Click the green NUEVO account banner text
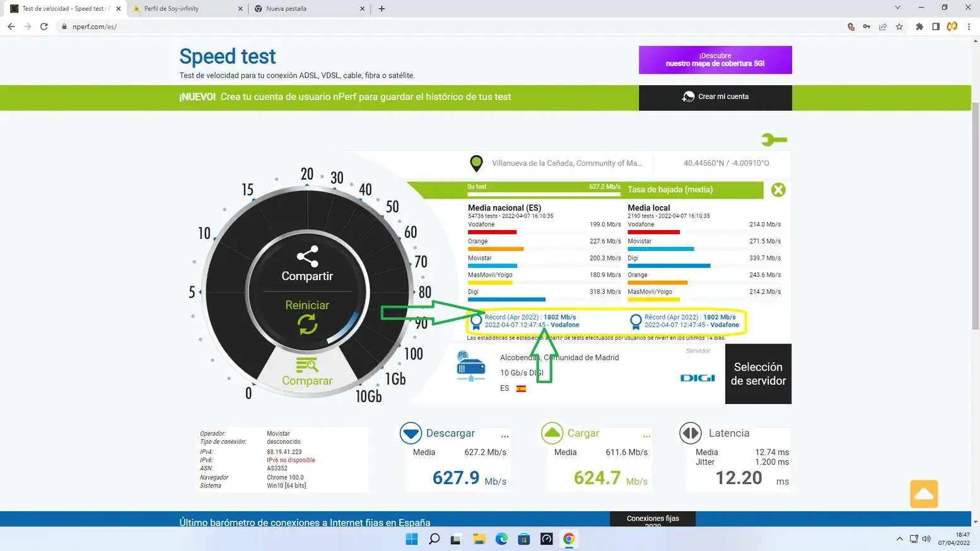The height and width of the screenshot is (551, 980). coord(345,97)
